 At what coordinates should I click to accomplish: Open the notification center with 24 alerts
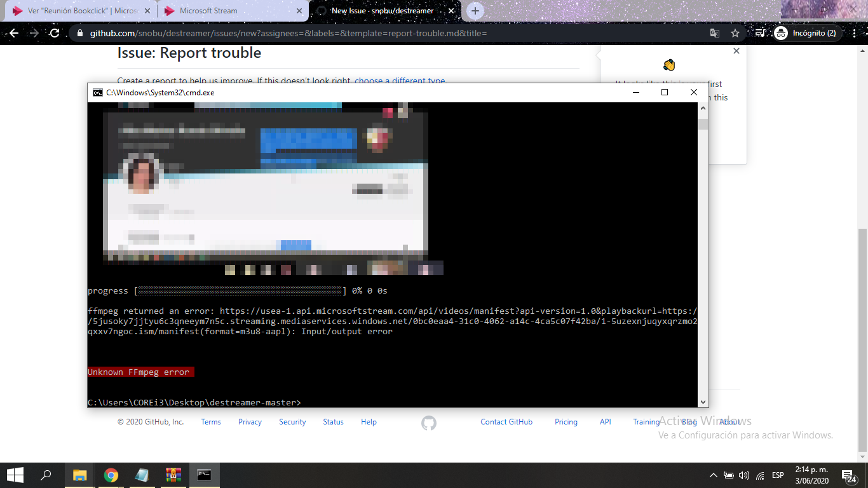coord(848,475)
